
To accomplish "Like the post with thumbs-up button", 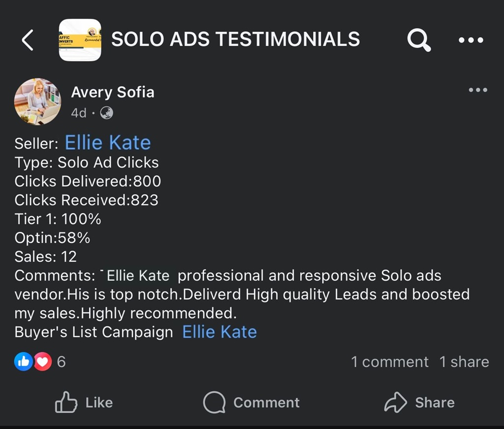I will click(84, 402).
